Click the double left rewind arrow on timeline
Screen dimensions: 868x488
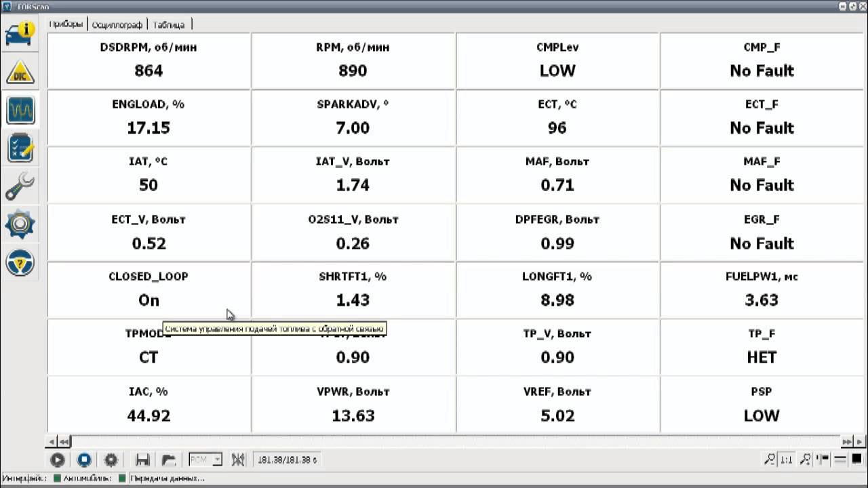pos(64,441)
